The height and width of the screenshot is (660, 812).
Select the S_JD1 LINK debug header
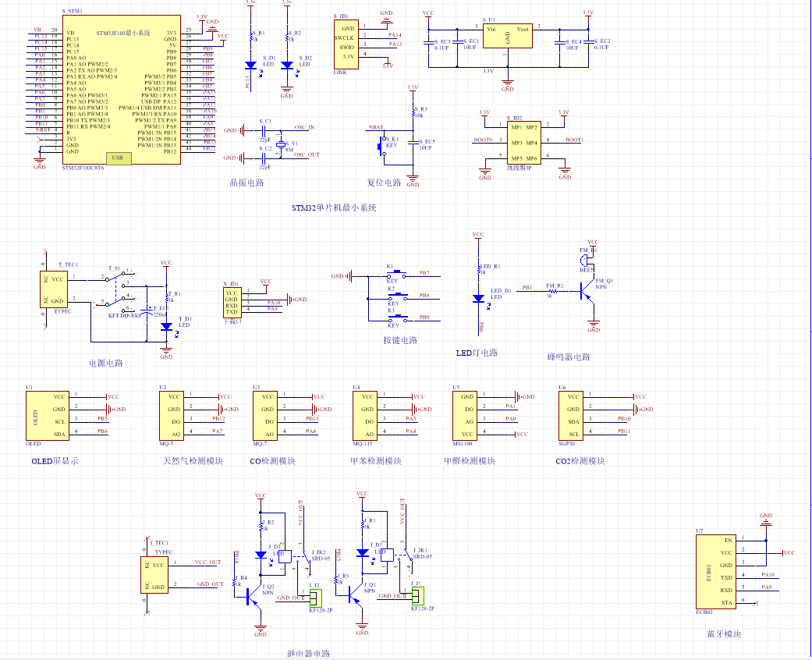[347, 45]
